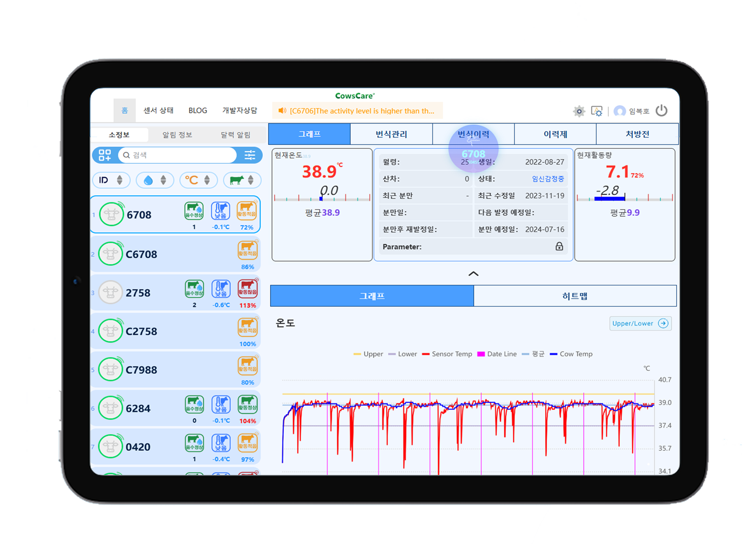Click cow 6708 thermometer temperature icon
756x544 pixels.
(x=221, y=211)
